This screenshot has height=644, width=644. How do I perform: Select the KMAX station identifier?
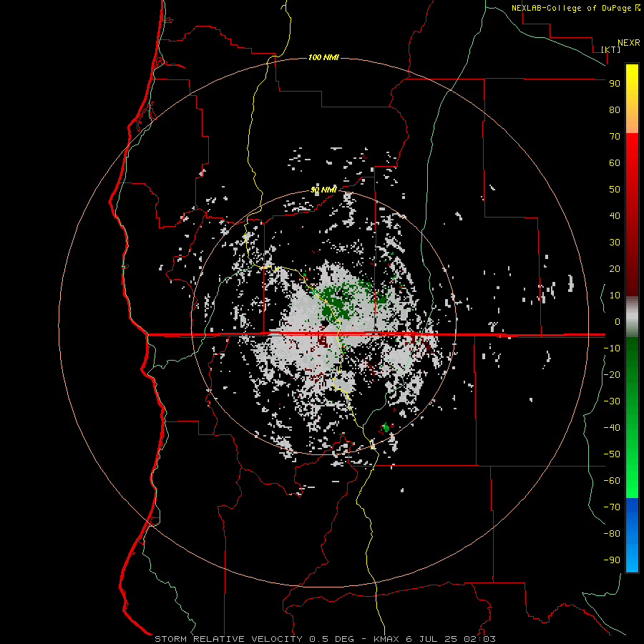tap(386, 639)
